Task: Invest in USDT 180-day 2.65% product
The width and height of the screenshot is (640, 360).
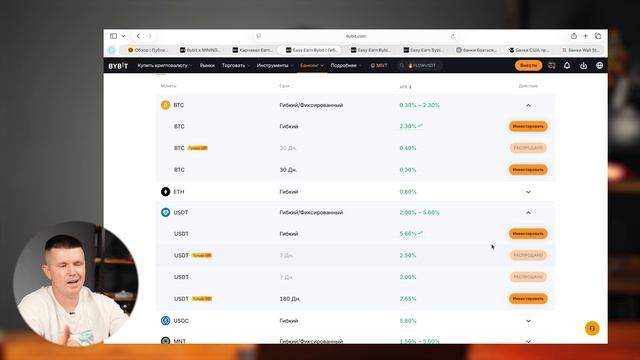Action: (528, 299)
